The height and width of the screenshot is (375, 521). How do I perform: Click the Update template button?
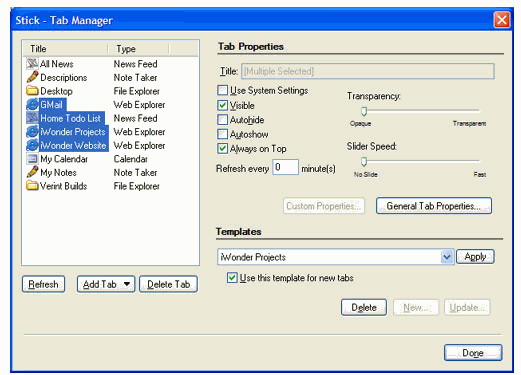(x=467, y=307)
